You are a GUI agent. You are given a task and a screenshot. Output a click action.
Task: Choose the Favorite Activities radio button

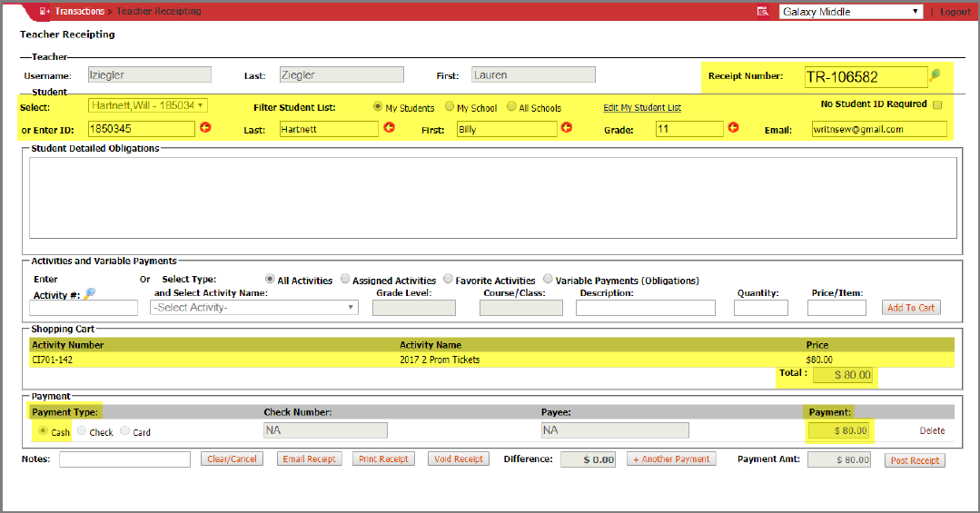[x=448, y=279]
